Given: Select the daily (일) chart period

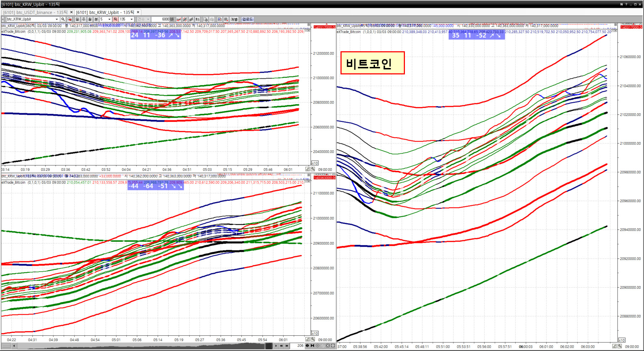Looking at the screenshot, I should click(77, 19).
